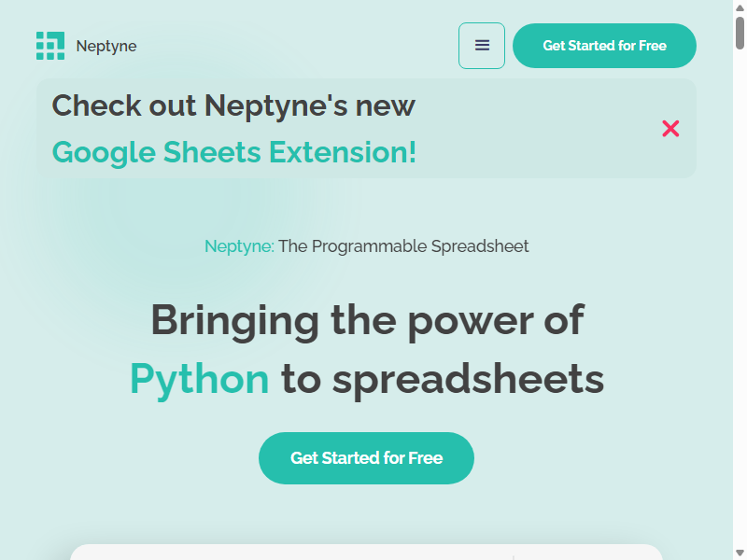Click 'The Programmable Spreadsheet' tagline text

tap(403, 246)
